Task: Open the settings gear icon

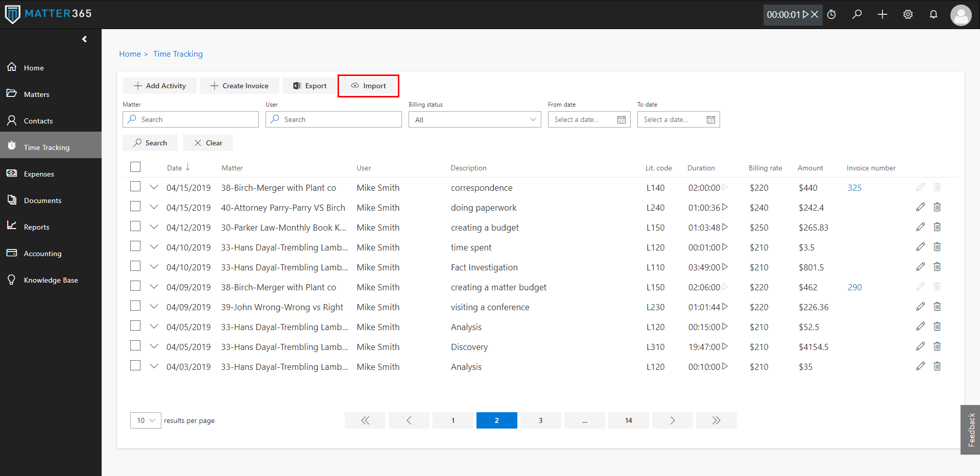Action: 907,15
